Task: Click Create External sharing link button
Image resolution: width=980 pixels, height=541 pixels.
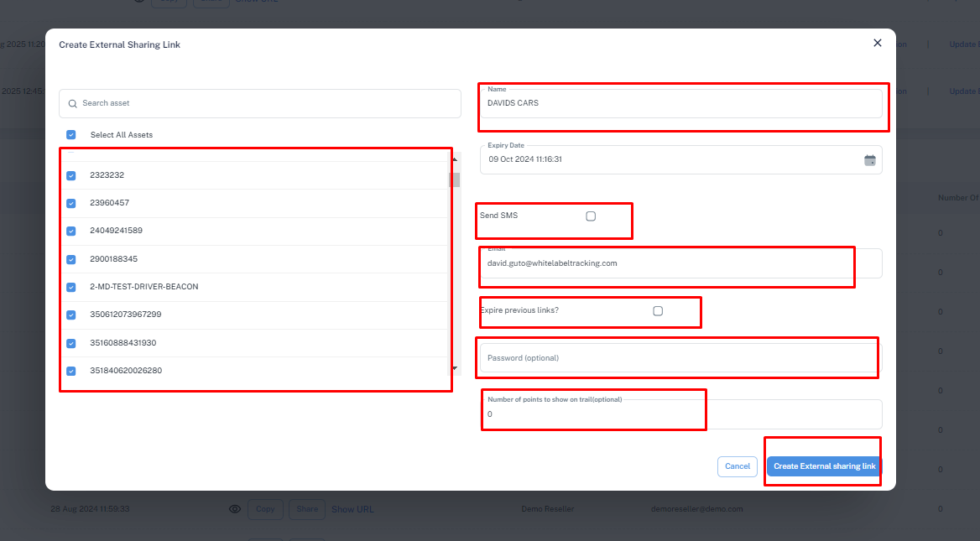Action: 825,466
